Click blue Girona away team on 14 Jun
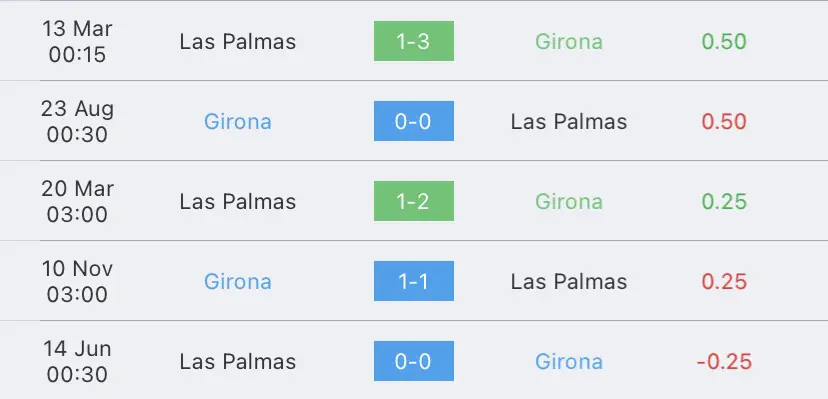 [569, 362]
